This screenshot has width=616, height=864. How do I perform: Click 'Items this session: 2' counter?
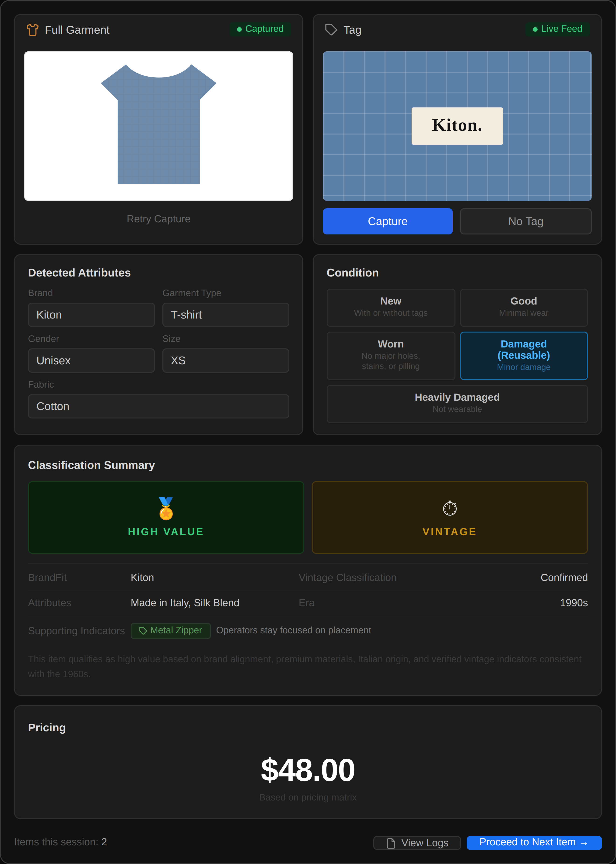(x=60, y=842)
